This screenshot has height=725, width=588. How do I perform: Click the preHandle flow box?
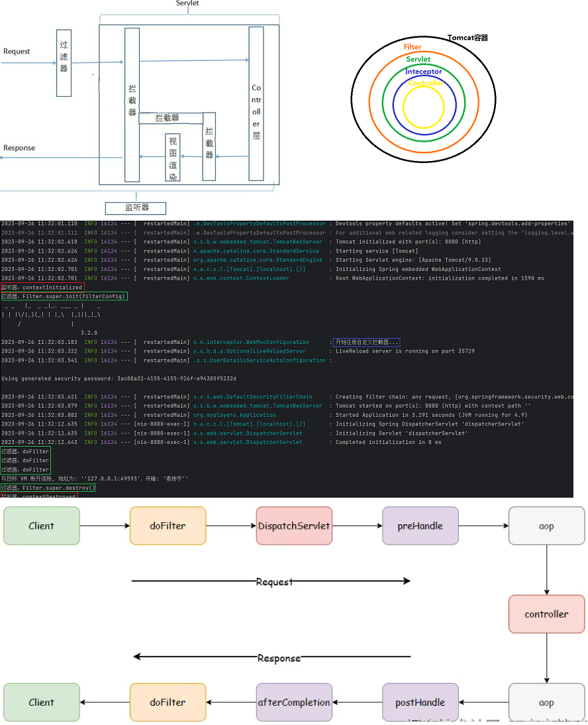click(420, 526)
